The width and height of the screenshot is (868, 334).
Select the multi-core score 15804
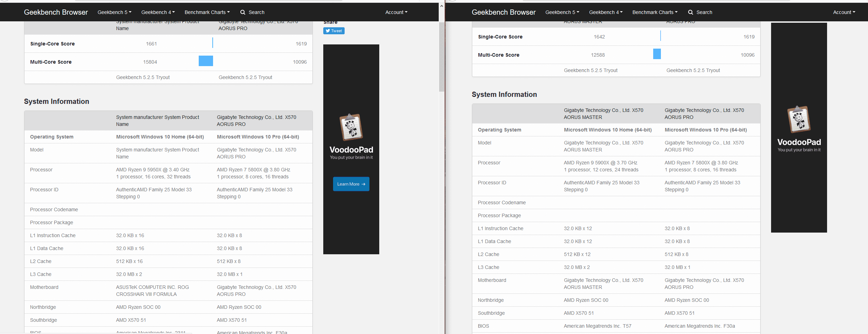coord(150,62)
